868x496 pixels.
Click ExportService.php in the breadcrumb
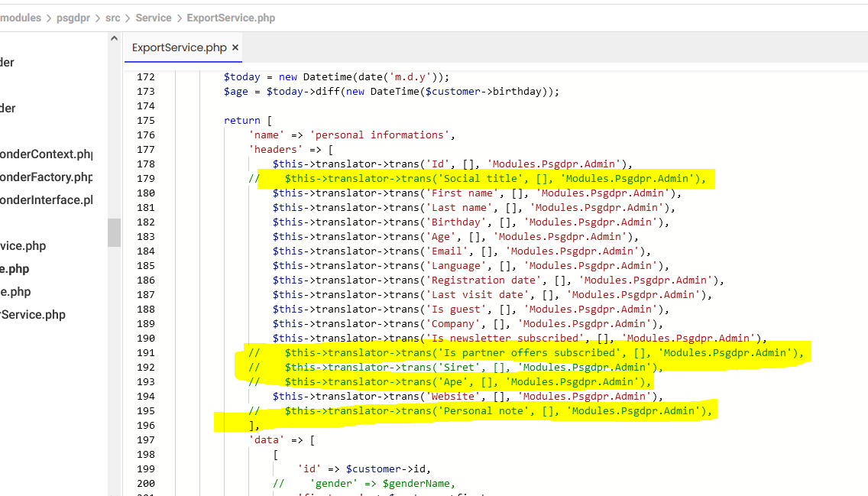click(x=231, y=18)
